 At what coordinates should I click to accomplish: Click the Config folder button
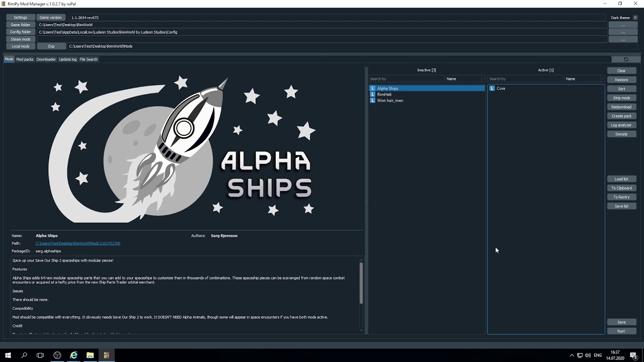point(21,32)
